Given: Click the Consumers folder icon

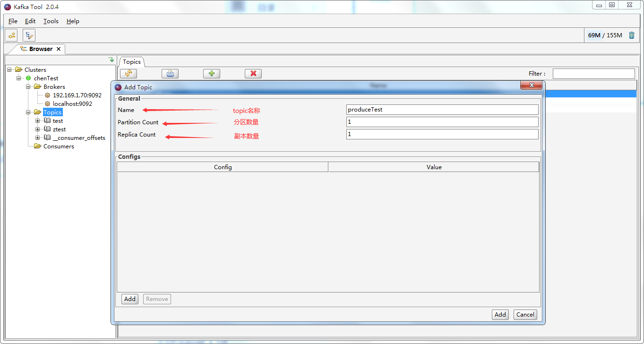Looking at the screenshot, I should pyautogui.click(x=37, y=146).
